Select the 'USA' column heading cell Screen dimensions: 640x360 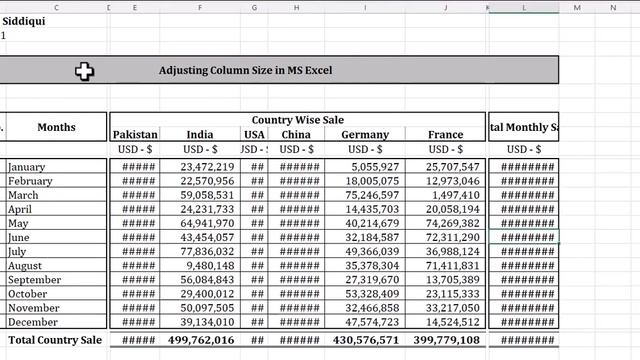254,134
